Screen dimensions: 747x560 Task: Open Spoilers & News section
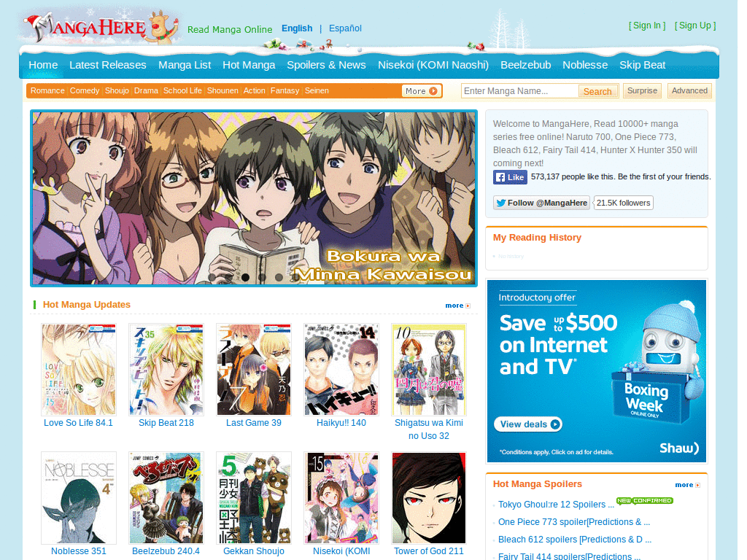click(x=326, y=65)
